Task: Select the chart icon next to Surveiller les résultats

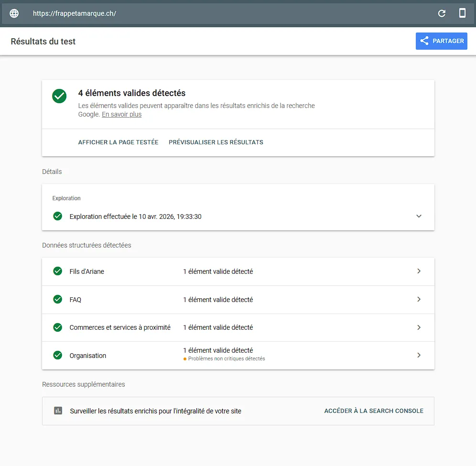Action: pos(58,411)
